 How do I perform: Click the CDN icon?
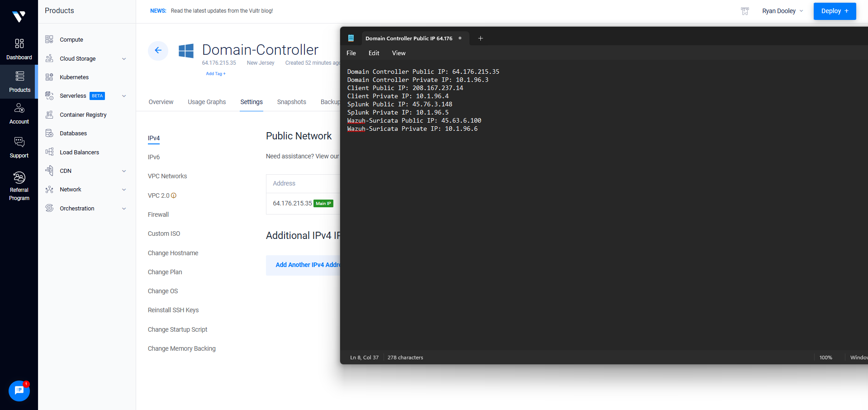point(49,171)
